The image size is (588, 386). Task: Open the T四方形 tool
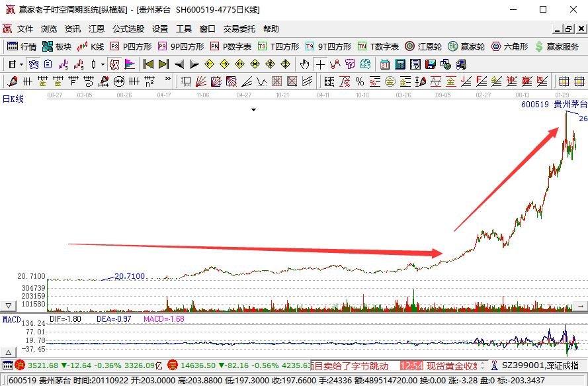[278, 46]
